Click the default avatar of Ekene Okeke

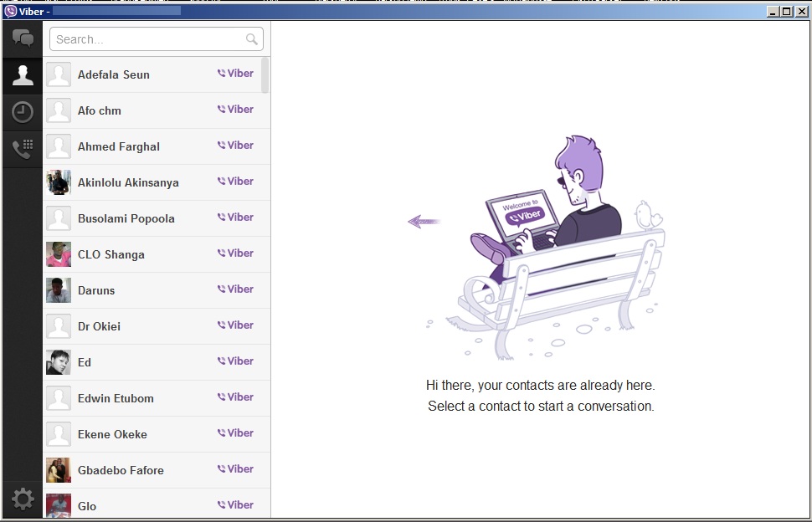pyautogui.click(x=59, y=434)
